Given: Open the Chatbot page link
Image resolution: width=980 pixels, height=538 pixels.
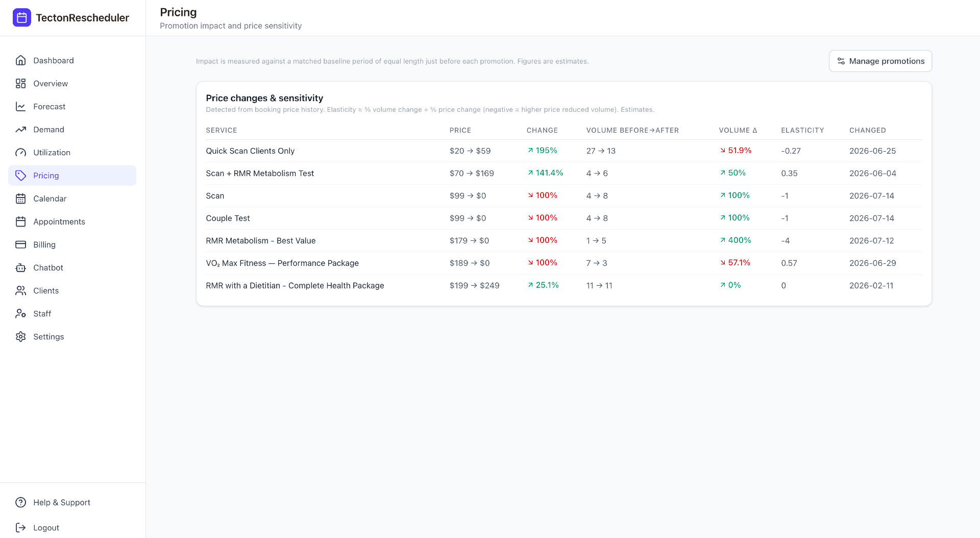Looking at the screenshot, I should pos(72,267).
